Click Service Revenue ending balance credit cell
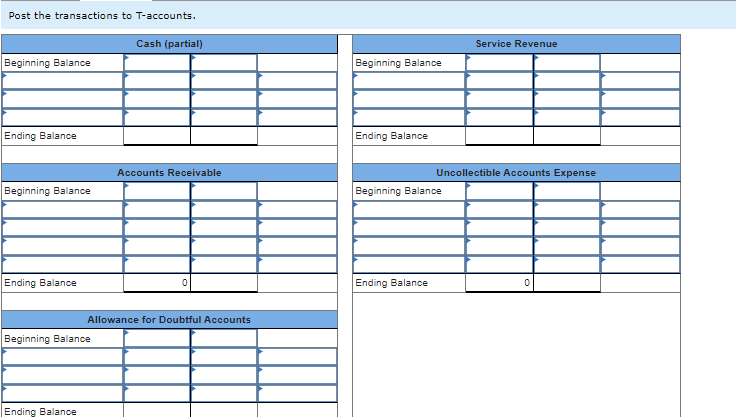Screen dimensions: 736x417 click(567, 136)
